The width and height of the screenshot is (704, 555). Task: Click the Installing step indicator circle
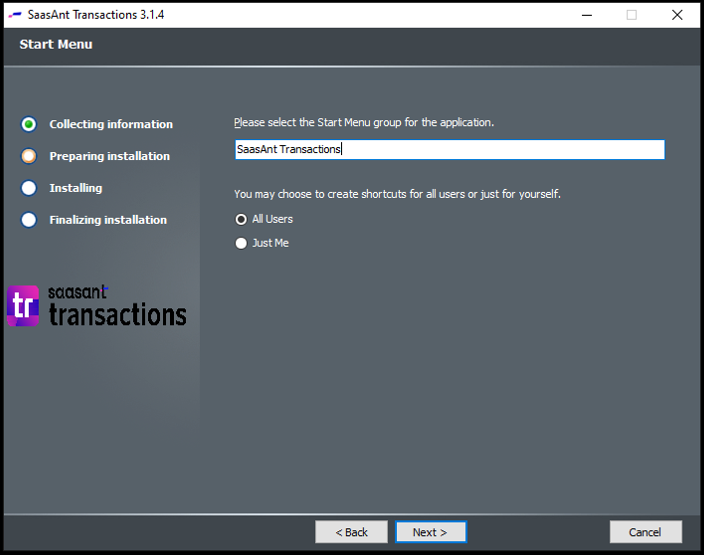click(x=29, y=188)
